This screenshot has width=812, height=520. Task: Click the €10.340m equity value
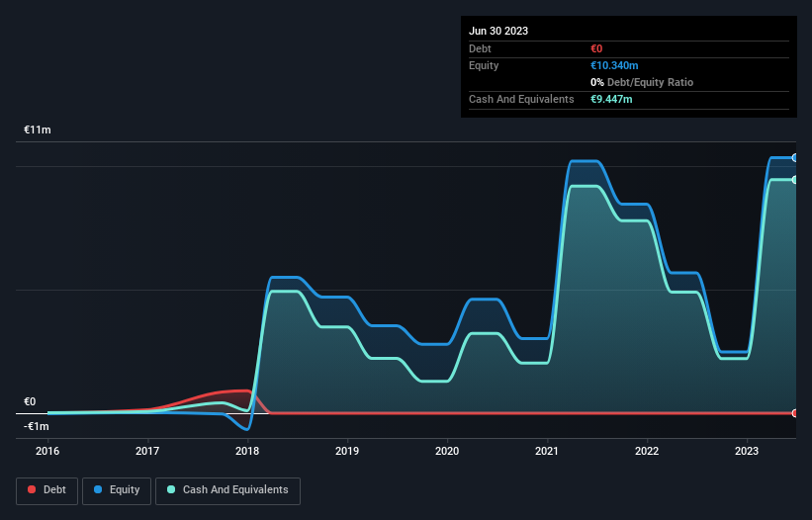tap(614, 65)
